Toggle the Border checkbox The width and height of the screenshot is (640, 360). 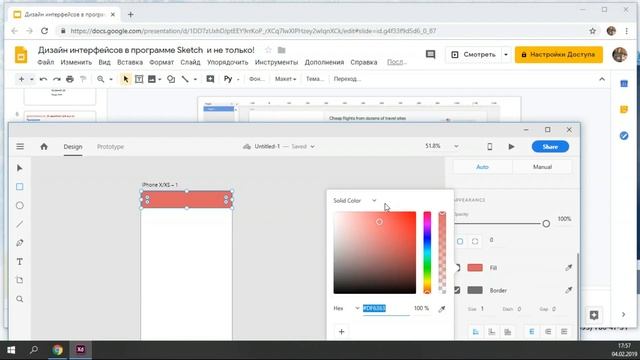coord(457,290)
